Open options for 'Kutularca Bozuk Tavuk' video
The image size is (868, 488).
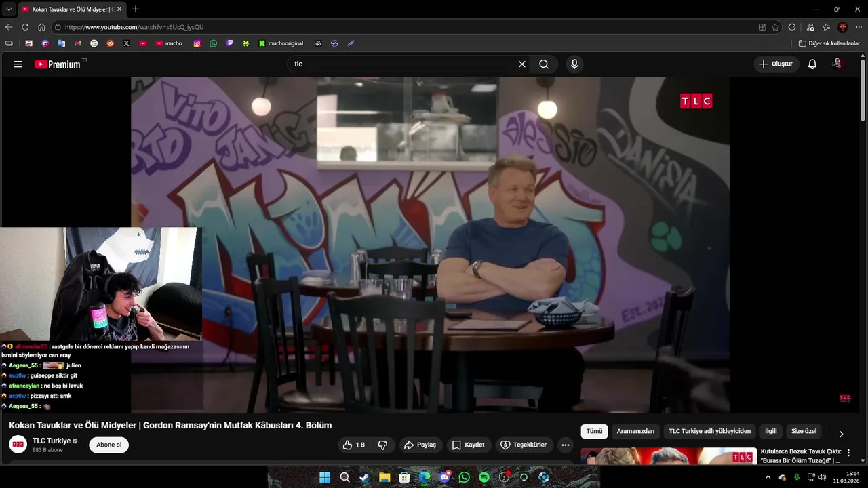[x=848, y=453]
